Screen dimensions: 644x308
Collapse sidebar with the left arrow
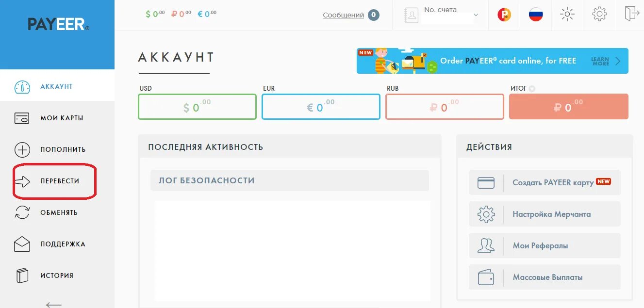(53, 305)
